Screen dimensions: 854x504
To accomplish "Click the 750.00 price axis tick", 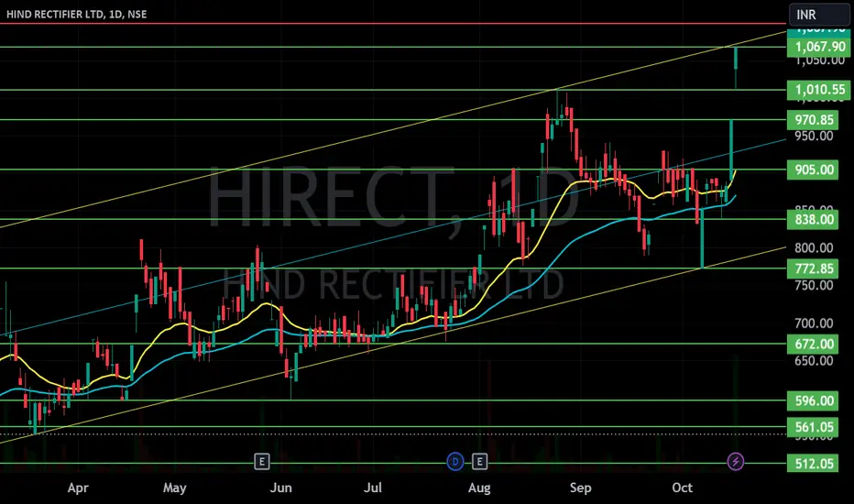I will 814,286.
